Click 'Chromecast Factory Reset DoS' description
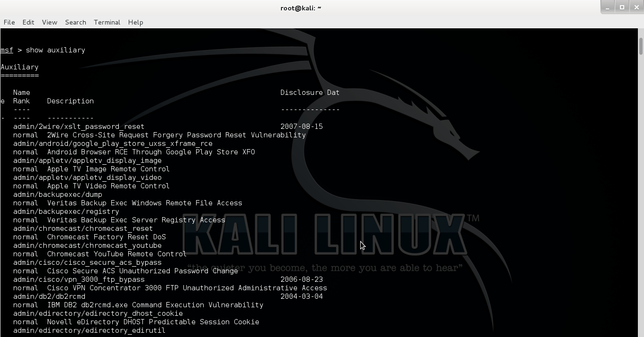This screenshot has width=644, height=337. pyautogui.click(x=107, y=237)
